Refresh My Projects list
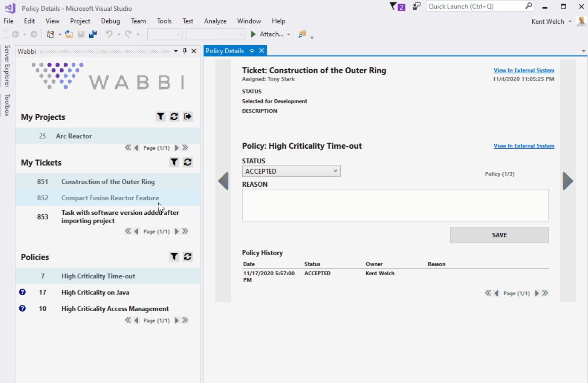 pyautogui.click(x=174, y=117)
